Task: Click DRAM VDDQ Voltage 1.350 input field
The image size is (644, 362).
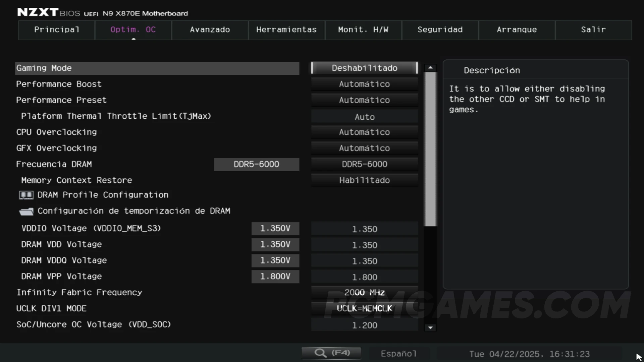Action: [x=365, y=261]
